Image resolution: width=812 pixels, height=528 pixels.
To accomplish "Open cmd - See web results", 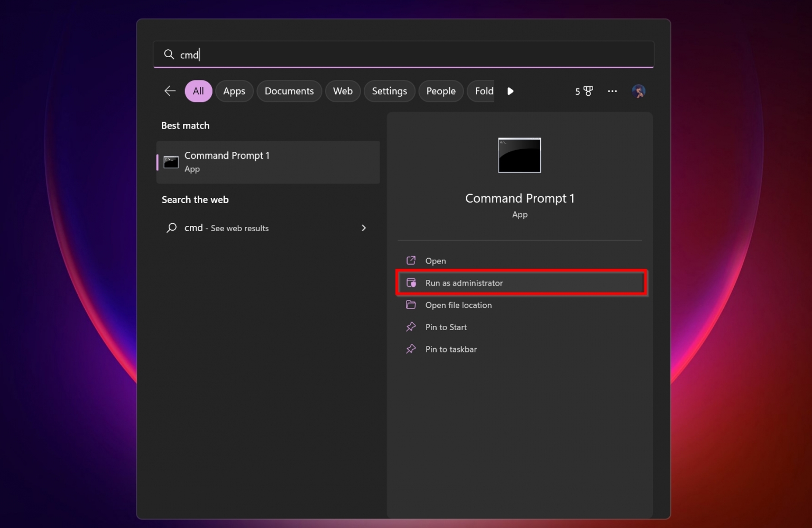I will tap(226, 227).
